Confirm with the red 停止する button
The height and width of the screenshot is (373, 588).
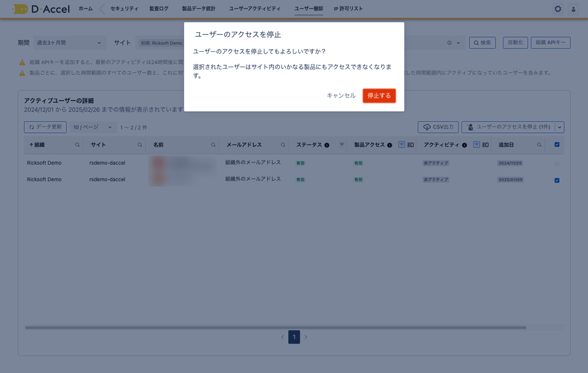(x=379, y=96)
